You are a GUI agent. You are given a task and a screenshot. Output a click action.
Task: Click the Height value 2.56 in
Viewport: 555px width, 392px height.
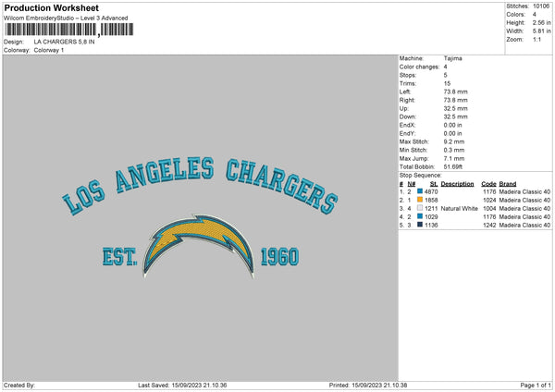542,22
